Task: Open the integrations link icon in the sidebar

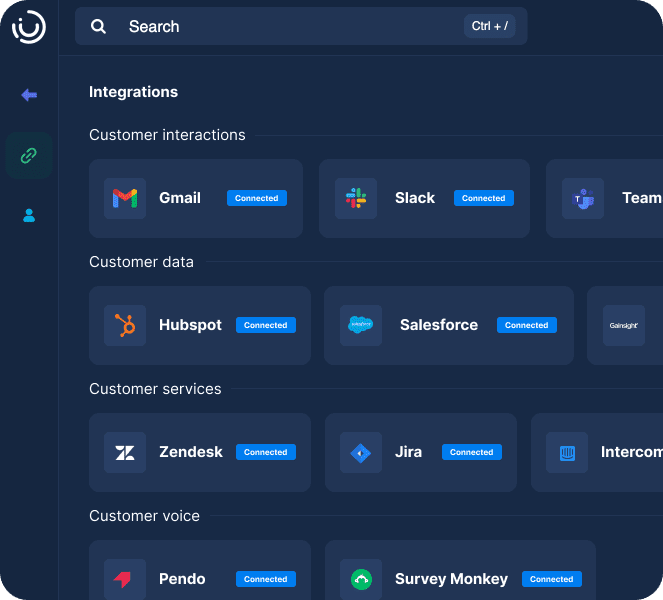Action: [29, 156]
